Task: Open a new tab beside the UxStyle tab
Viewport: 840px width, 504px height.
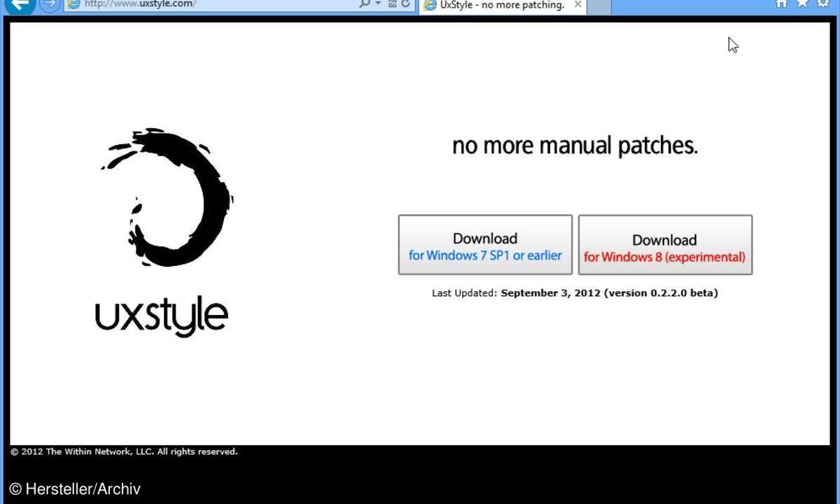Action: 601,6
